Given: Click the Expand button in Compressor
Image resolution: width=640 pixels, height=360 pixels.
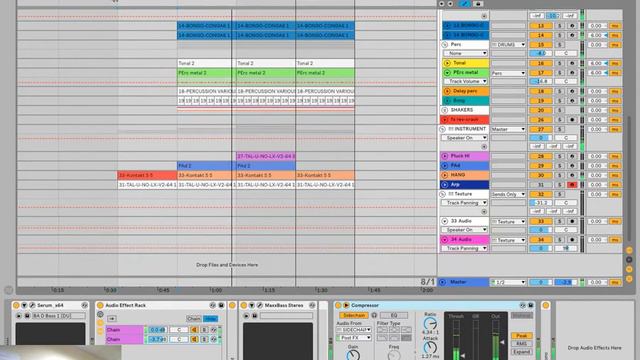Looking at the screenshot, I should 522,352.
